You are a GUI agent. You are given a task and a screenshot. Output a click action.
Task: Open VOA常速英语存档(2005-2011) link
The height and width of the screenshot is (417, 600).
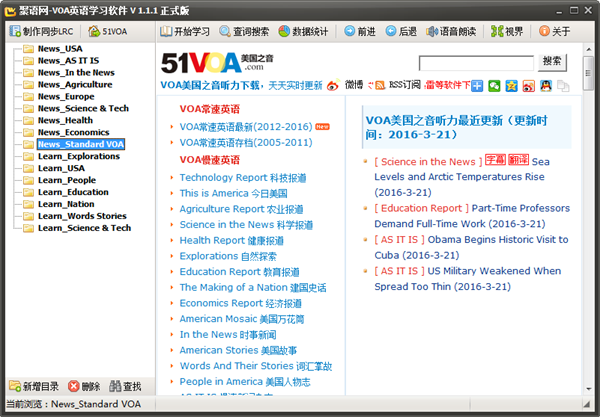[246, 142]
